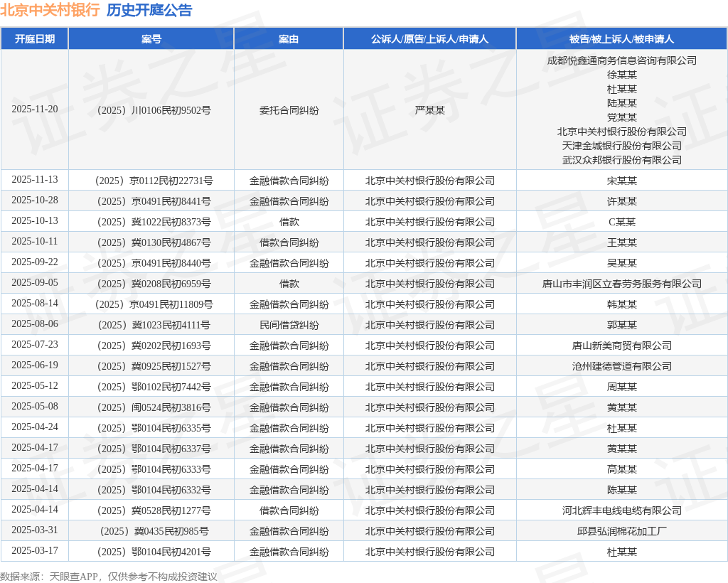Click date cell 2025-11-20

(x=35, y=109)
